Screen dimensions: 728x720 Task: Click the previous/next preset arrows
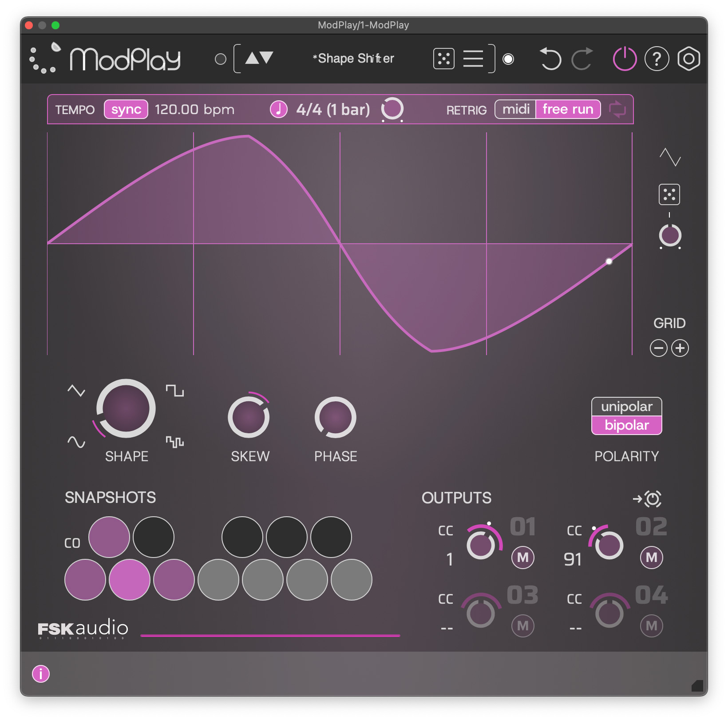(259, 58)
